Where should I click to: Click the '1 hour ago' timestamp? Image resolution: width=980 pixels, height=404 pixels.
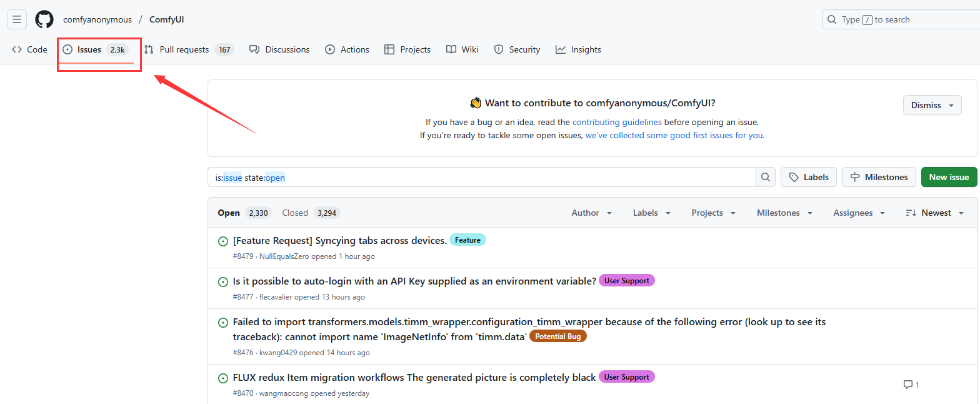(x=357, y=256)
